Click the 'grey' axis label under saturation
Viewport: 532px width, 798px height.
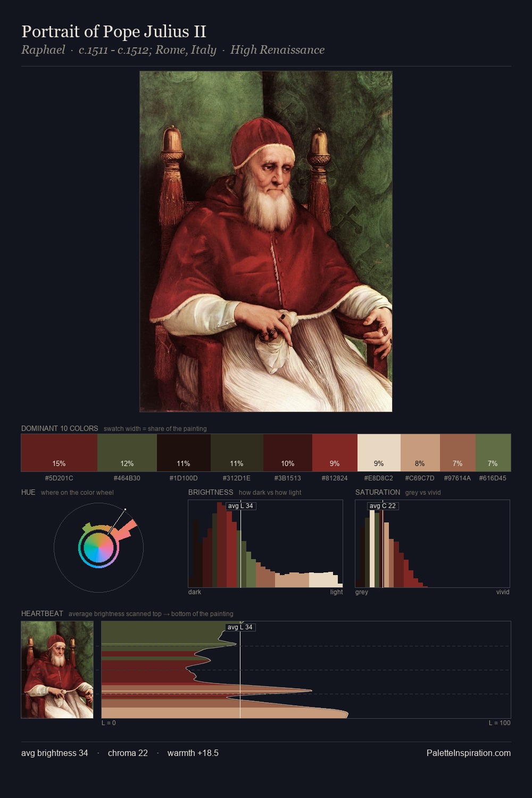coord(362,592)
